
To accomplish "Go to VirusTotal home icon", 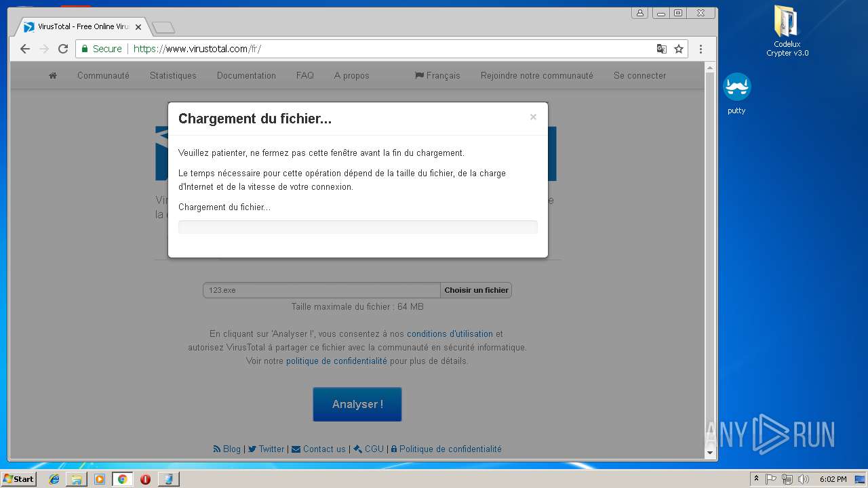I will click(x=53, y=76).
